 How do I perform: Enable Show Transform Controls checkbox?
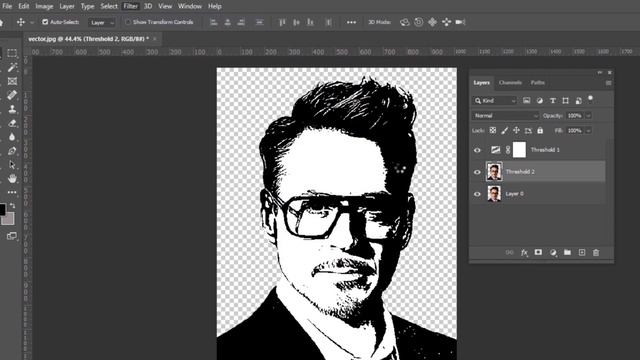tap(128, 22)
